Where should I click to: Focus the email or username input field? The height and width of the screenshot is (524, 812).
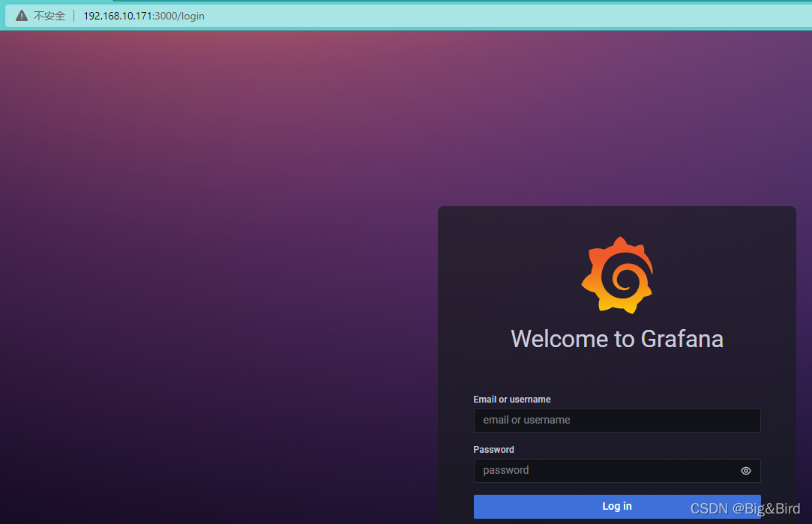[617, 421]
